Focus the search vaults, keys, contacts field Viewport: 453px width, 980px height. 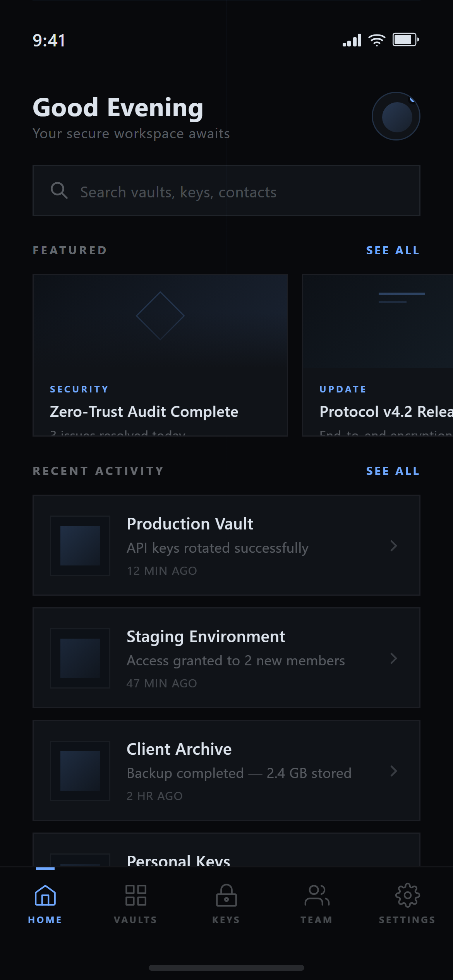click(x=226, y=190)
